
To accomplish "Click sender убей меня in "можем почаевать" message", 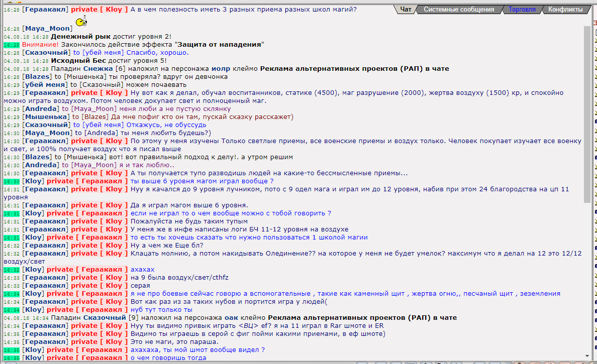I will (45, 85).
